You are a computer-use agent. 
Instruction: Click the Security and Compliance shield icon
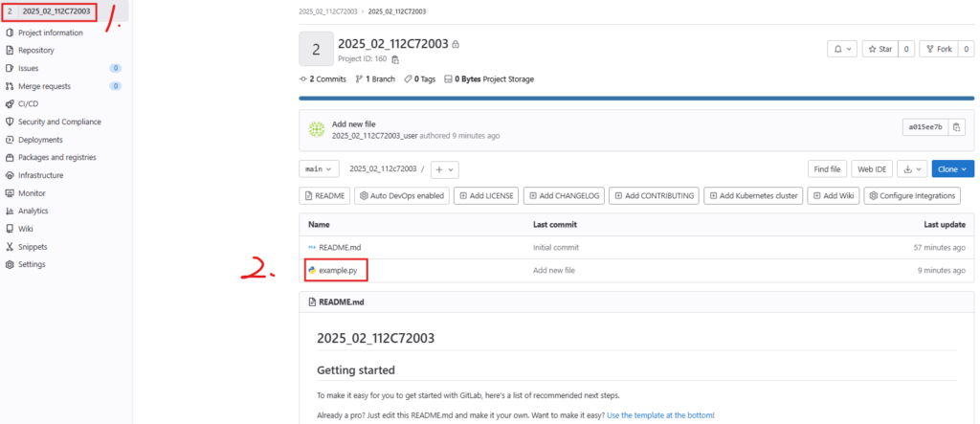pyautogui.click(x=10, y=122)
